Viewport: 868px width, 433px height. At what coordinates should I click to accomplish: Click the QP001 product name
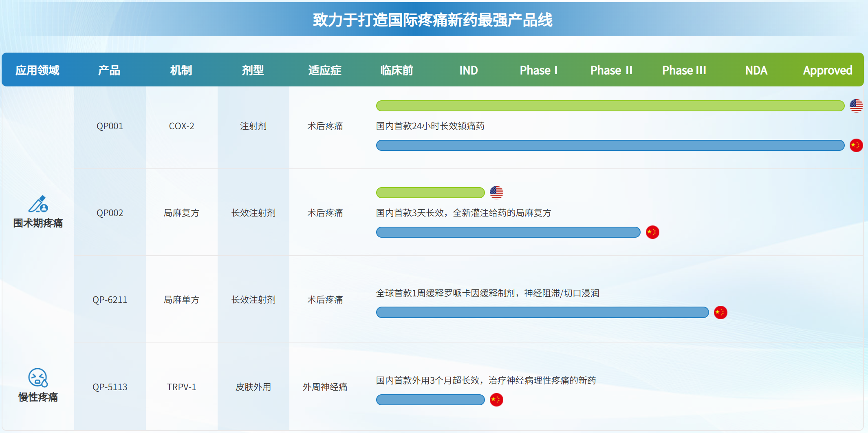[x=110, y=126]
